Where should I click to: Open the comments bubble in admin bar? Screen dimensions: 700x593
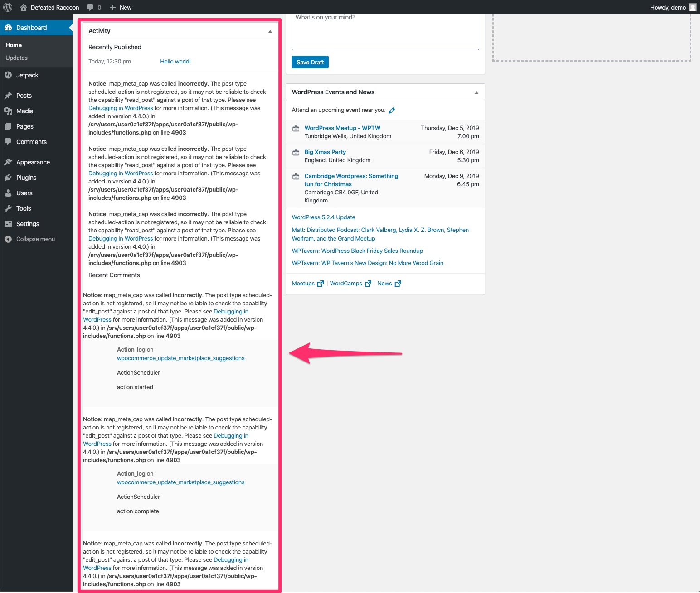[89, 7]
